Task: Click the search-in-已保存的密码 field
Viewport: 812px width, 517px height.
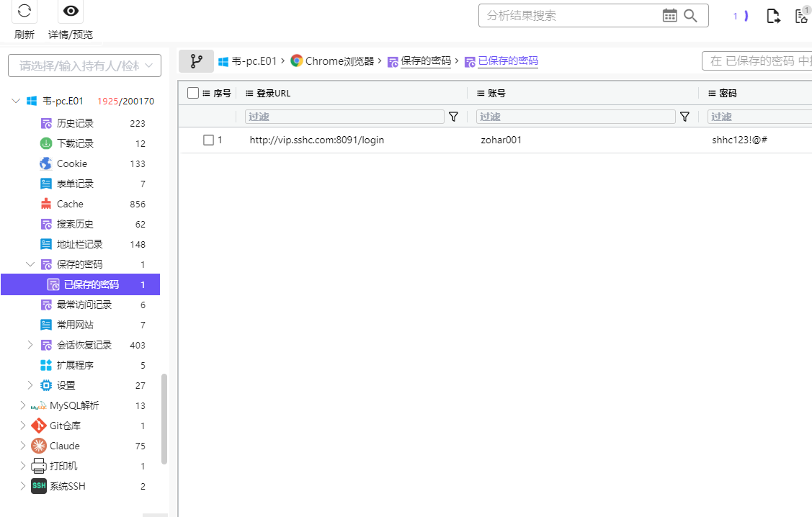Action: pos(757,61)
